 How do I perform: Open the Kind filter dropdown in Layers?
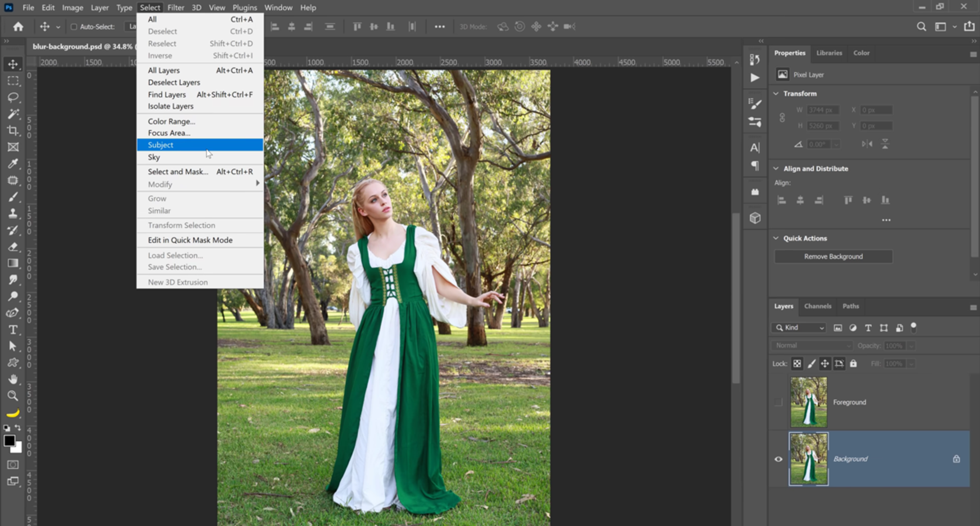[x=799, y=327]
